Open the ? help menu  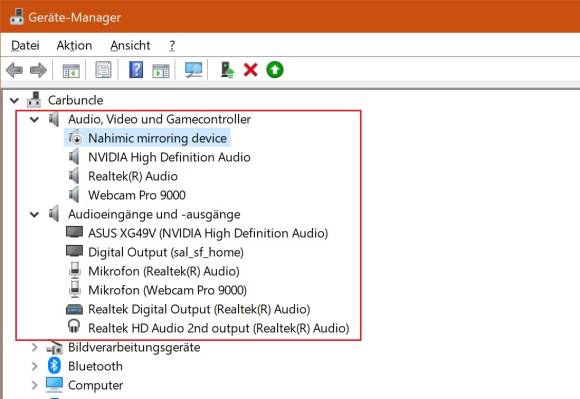point(172,45)
